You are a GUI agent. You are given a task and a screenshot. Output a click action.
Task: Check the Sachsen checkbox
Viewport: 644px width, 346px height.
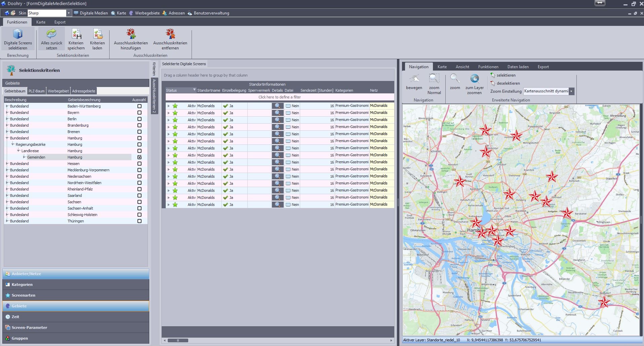click(139, 202)
